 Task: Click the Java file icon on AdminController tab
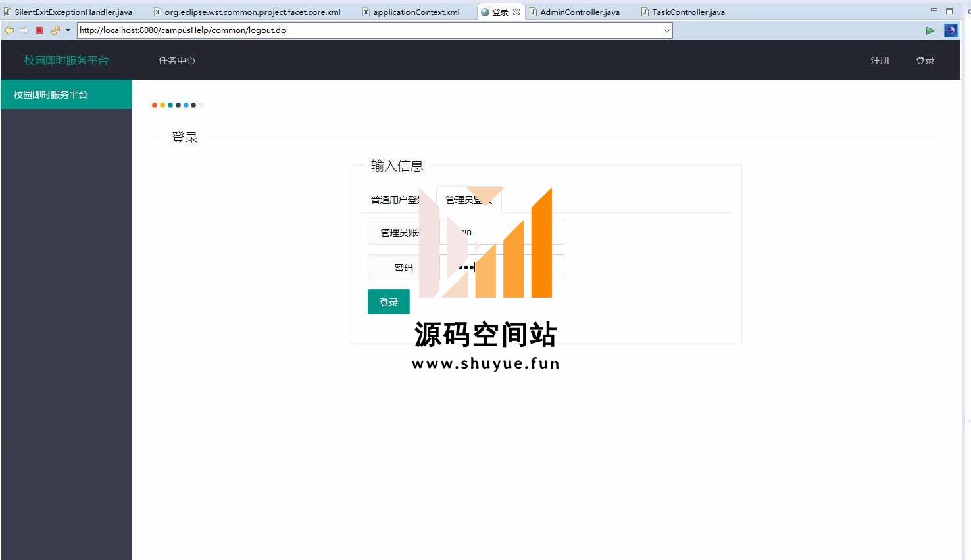click(x=533, y=12)
